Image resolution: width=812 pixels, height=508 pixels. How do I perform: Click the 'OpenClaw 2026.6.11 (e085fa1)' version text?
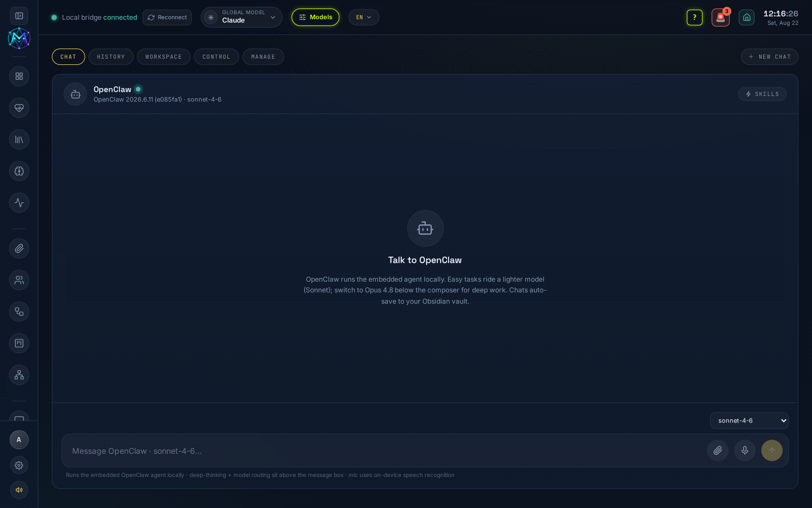point(138,99)
